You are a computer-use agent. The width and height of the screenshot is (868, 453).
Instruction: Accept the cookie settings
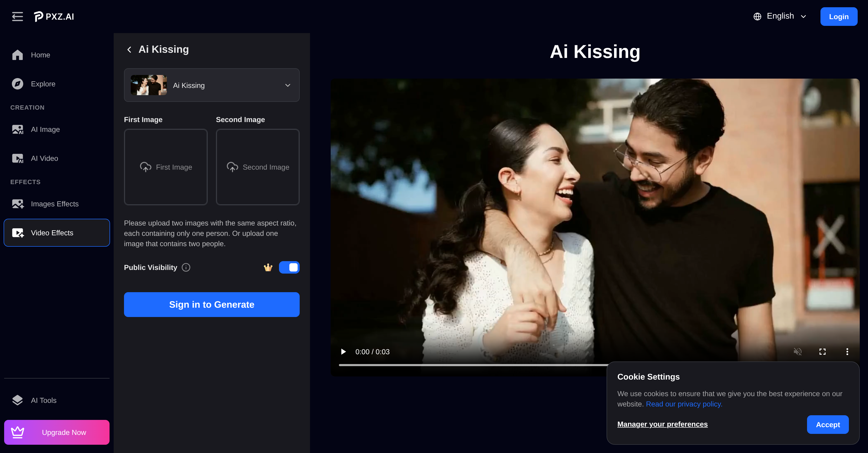pos(828,424)
